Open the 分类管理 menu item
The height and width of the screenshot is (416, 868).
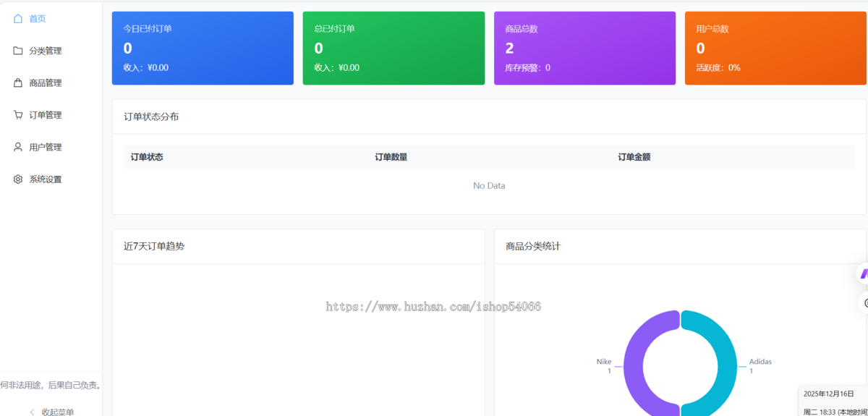point(51,51)
